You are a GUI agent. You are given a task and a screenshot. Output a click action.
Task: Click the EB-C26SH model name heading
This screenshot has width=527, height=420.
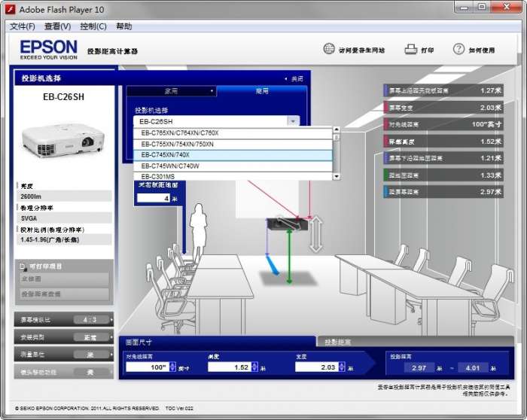pos(63,97)
